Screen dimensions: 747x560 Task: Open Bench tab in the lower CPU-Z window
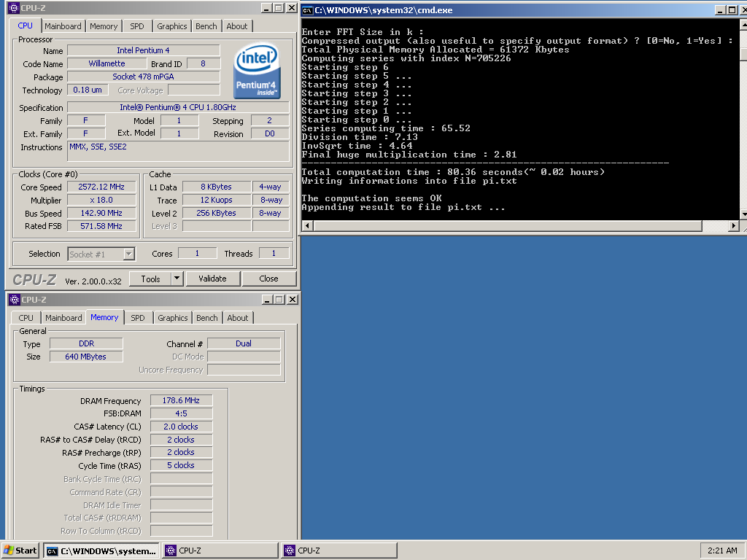[x=206, y=318]
